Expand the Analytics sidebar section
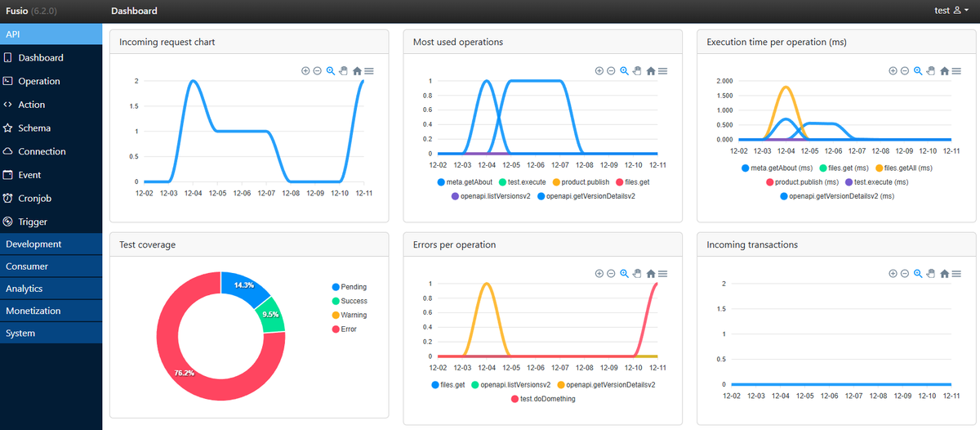Image resolution: width=980 pixels, height=430 pixels. click(51, 289)
